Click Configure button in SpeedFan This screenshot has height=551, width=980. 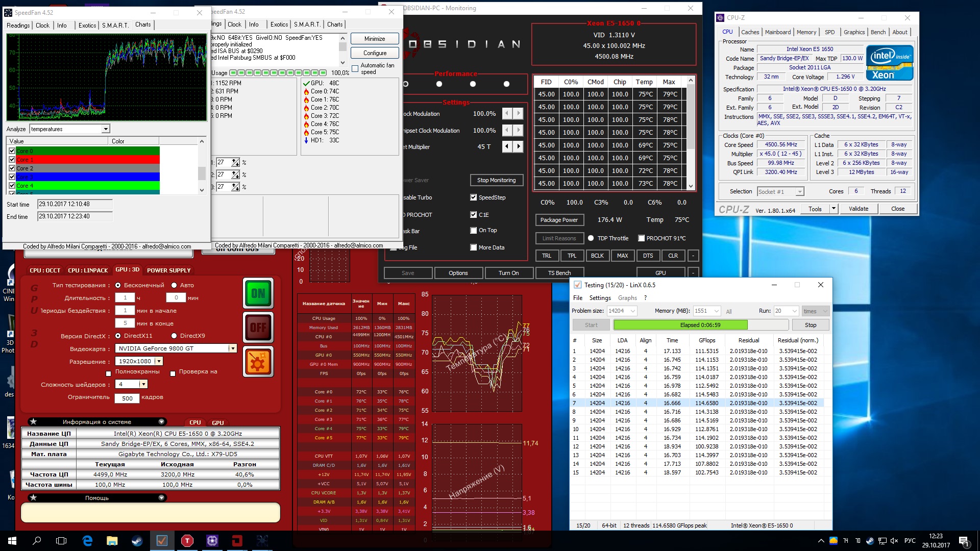point(375,53)
